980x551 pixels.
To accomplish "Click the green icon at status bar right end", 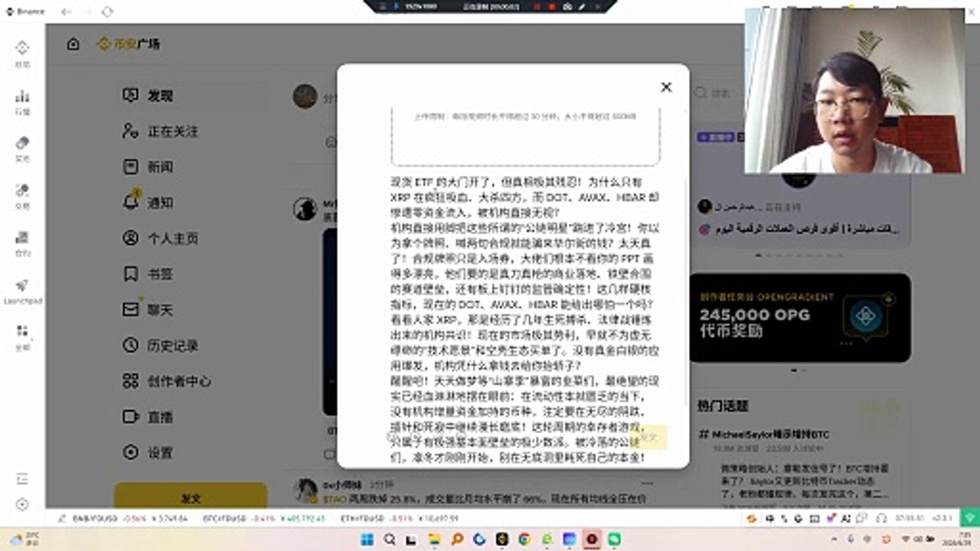I will coord(969,518).
